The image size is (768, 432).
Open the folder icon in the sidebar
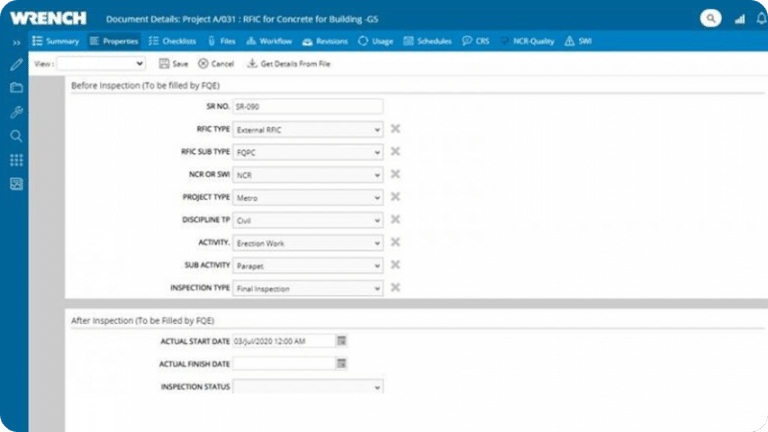coord(16,88)
